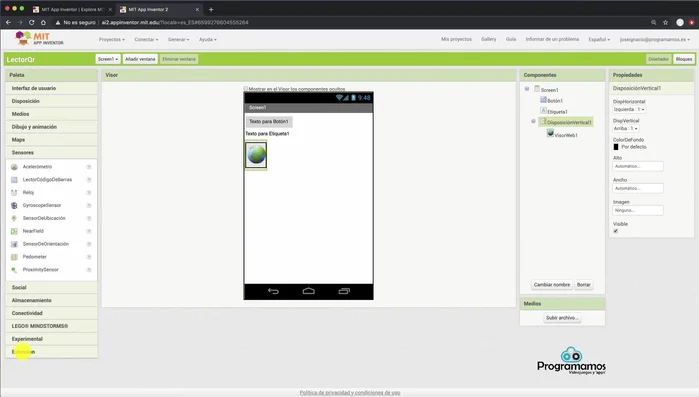Click the Borrar button
The width and height of the screenshot is (699, 397).
pyautogui.click(x=584, y=284)
